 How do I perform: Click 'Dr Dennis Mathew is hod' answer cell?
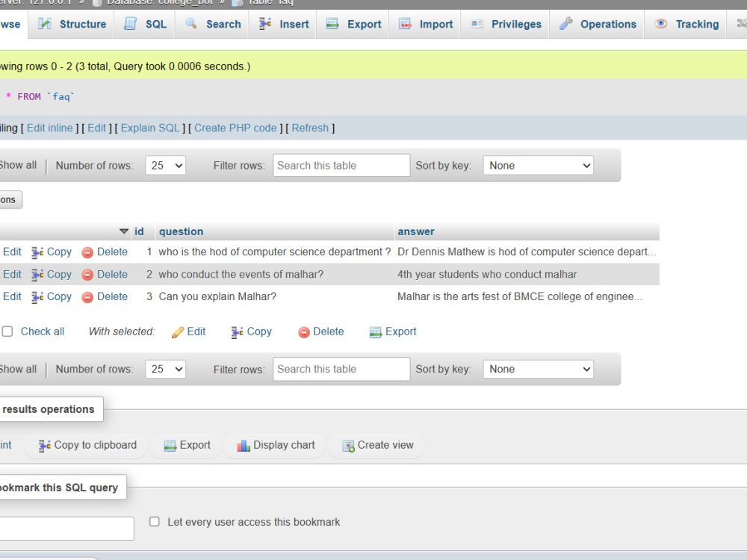pos(527,252)
